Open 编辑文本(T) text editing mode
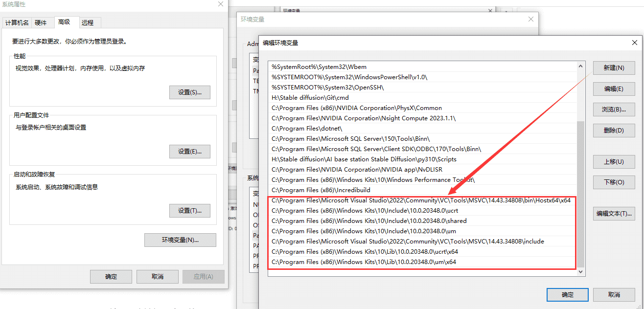 tap(614, 214)
